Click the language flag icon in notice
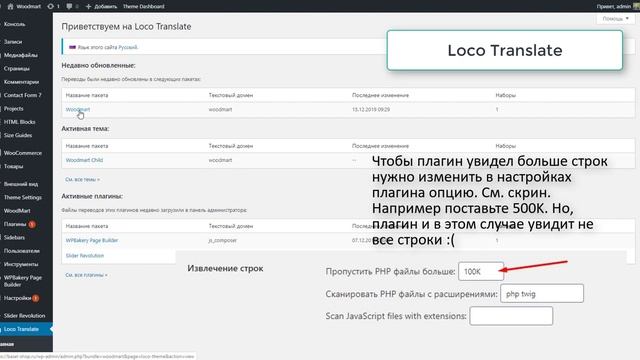Screen dimensions: 640x360 [x=72, y=47]
